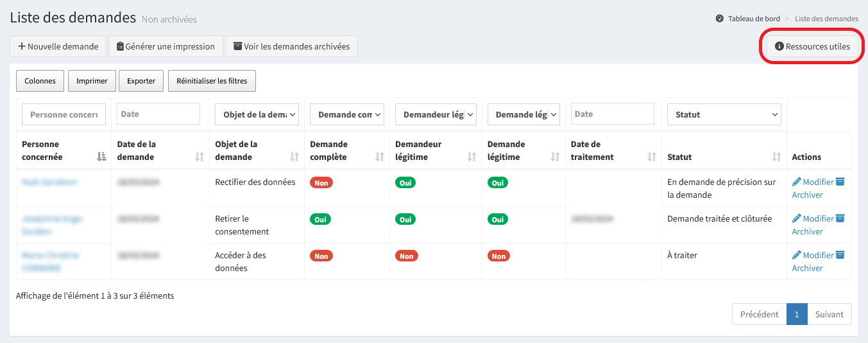This screenshot has width=868, height=343.
Task: Click the Nouvelle demande button
Action: [58, 46]
